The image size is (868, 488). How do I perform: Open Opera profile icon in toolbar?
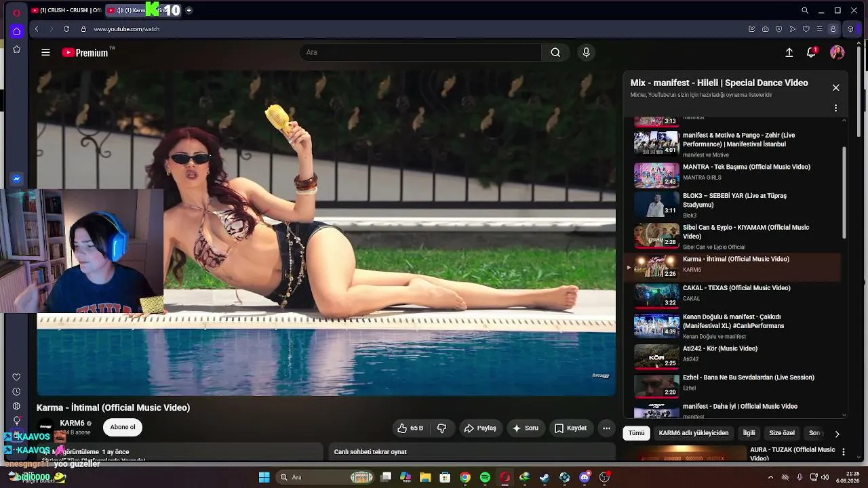833,29
